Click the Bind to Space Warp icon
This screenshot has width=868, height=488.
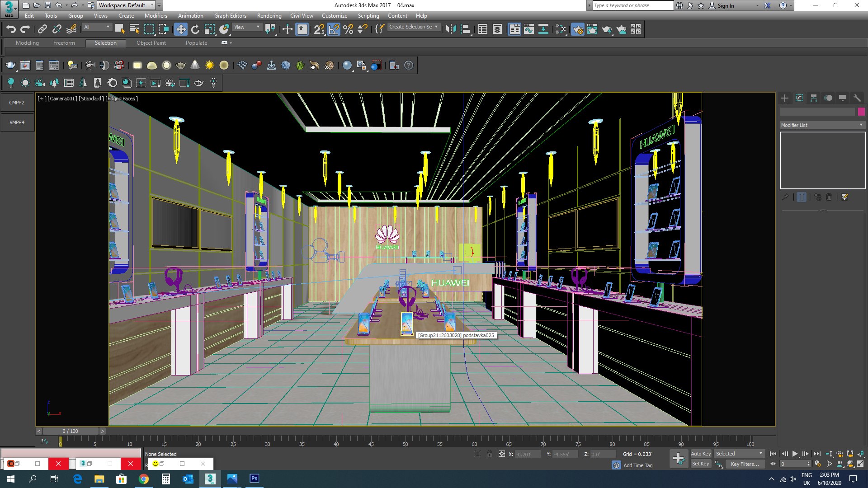click(71, 29)
